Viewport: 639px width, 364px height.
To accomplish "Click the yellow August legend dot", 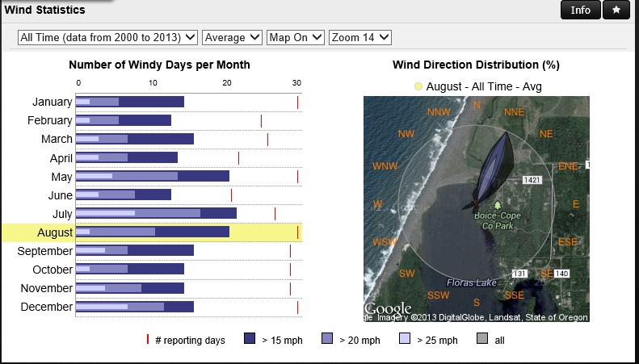I will tap(418, 86).
